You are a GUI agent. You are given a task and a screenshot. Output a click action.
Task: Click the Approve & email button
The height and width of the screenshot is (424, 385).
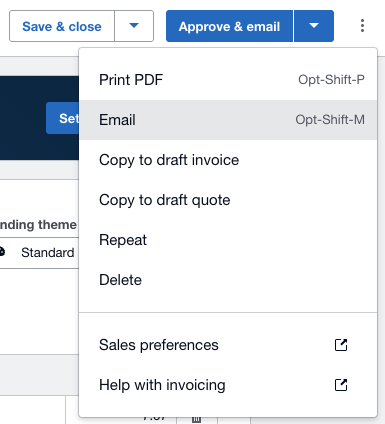(x=229, y=26)
